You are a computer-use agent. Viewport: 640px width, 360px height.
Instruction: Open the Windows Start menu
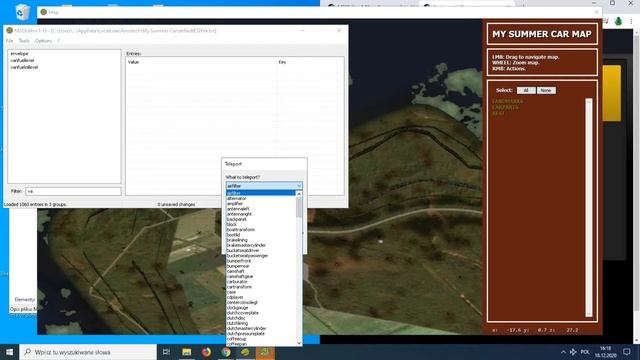pos(9,352)
